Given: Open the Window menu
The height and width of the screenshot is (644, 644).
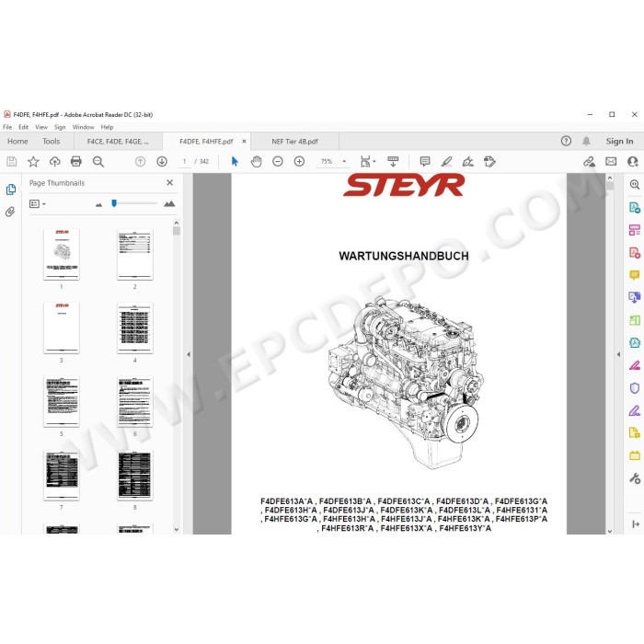Looking at the screenshot, I should [x=84, y=127].
